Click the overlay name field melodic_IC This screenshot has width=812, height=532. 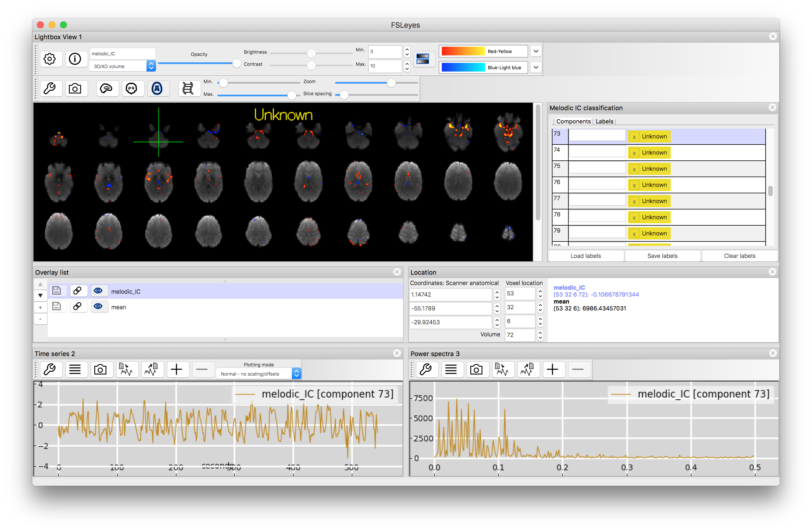tap(123, 54)
